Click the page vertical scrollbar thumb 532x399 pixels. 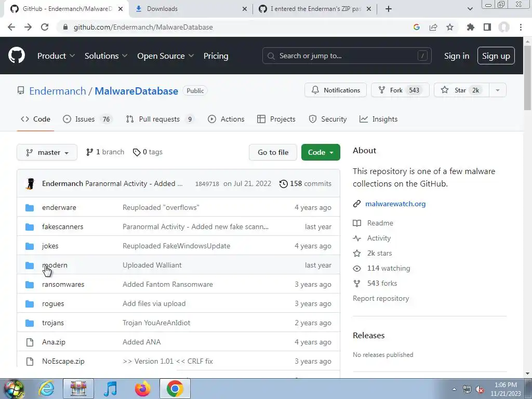point(527,78)
